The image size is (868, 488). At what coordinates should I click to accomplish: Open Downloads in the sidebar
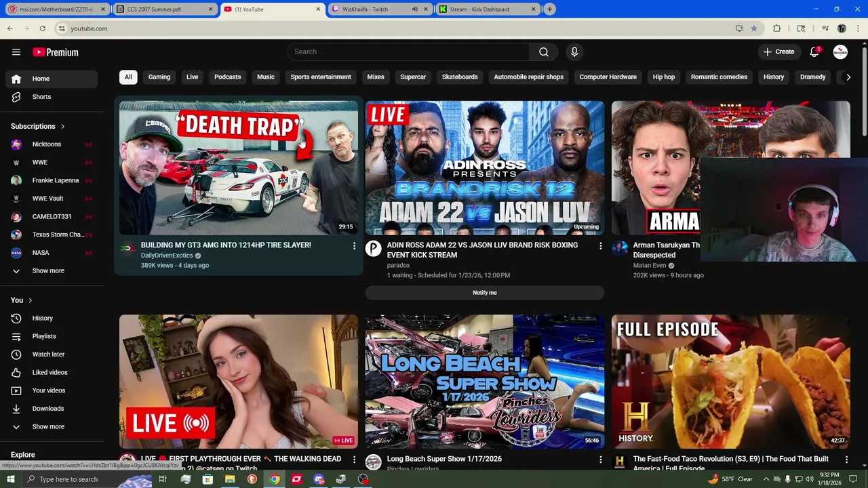(x=52, y=409)
